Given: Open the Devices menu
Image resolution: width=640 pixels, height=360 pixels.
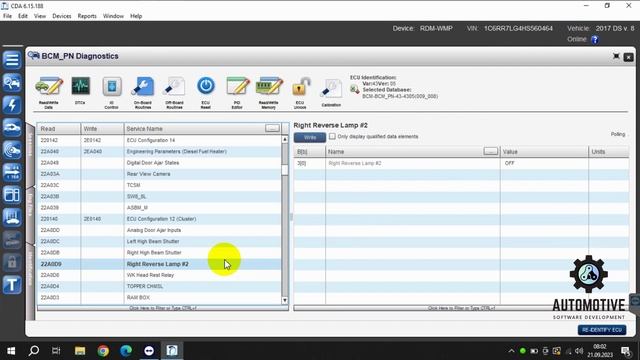Looking at the screenshot, I should click(62, 16).
